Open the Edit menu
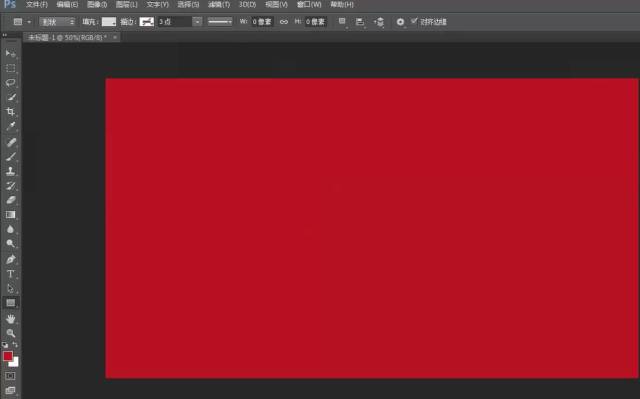The height and width of the screenshot is (399, 640). click(67, 4)
